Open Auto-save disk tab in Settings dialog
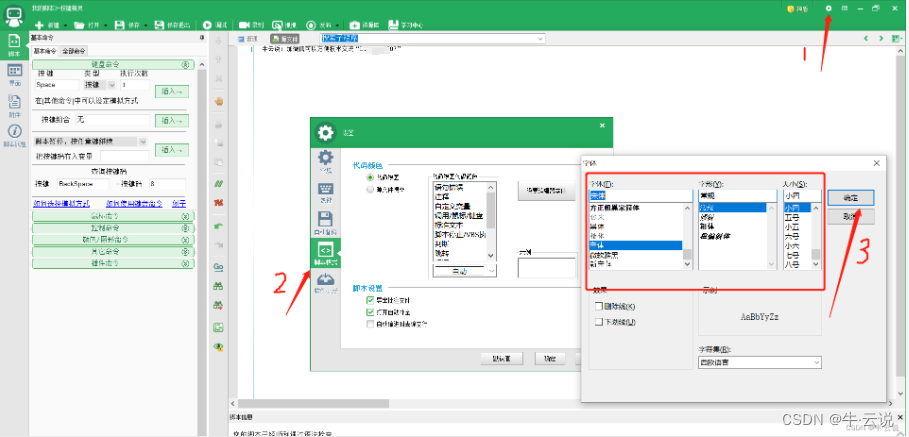Screen dimensions: 909x437 click(x=326, y=223)
